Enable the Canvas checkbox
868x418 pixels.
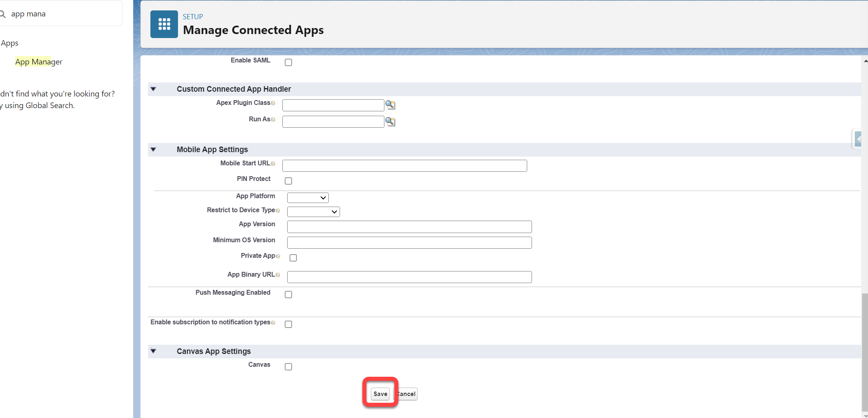(x=288, y=367)
